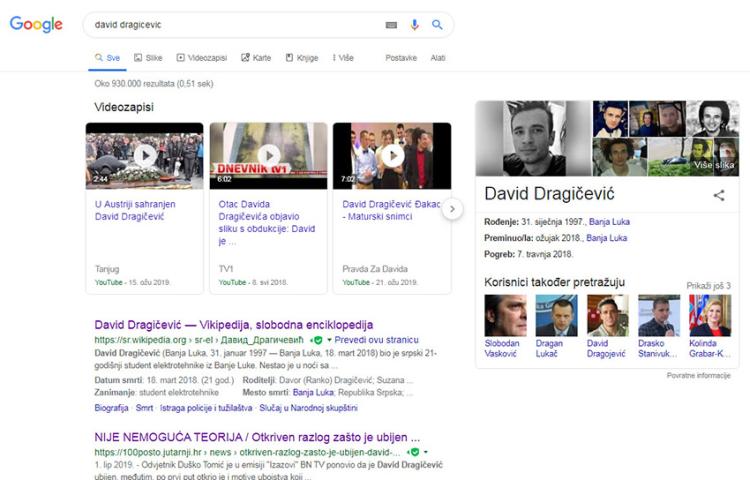This screenshot has height=480, width=750.
Task: Switch to the 'Knjige' tab
Action: tap(302, 58)
